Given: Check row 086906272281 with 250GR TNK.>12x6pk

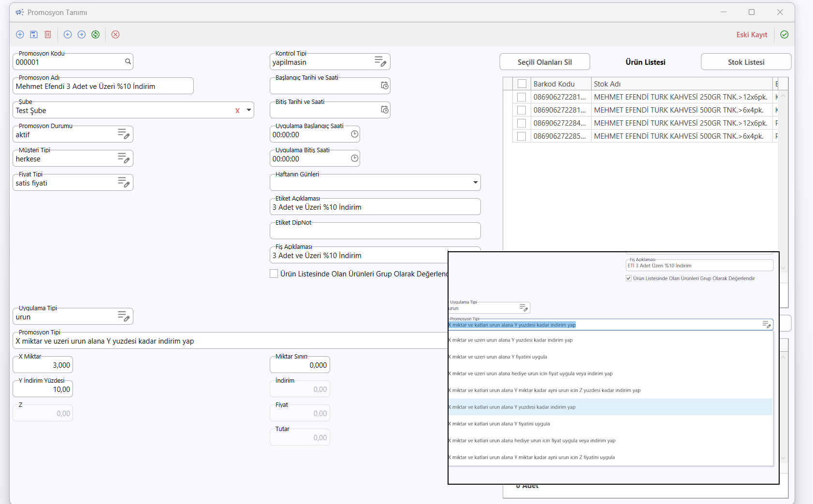Looking at the screenshot, I should click(x=522, y=97).
